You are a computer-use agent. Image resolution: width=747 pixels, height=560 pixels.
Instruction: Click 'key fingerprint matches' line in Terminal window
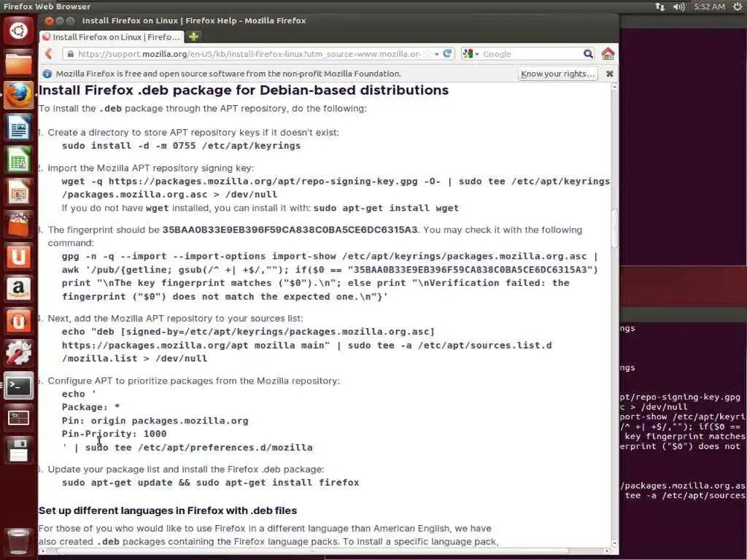coord(684,436)
